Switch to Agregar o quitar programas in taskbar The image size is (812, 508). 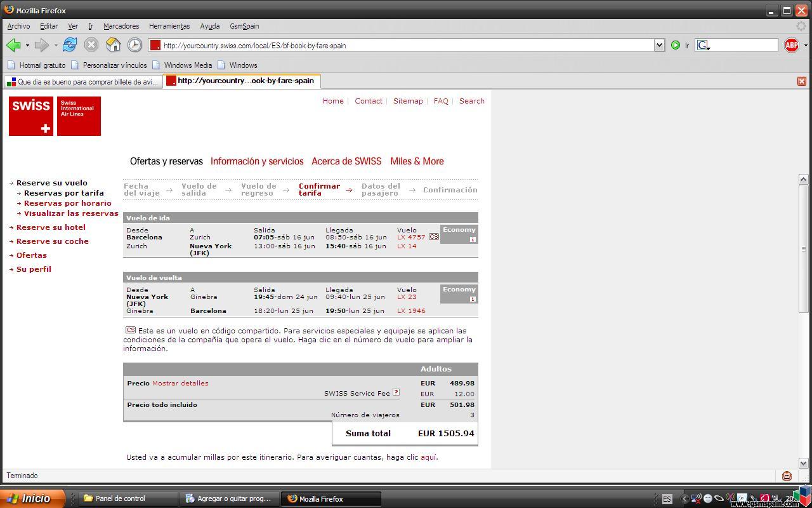click(230, 498)
